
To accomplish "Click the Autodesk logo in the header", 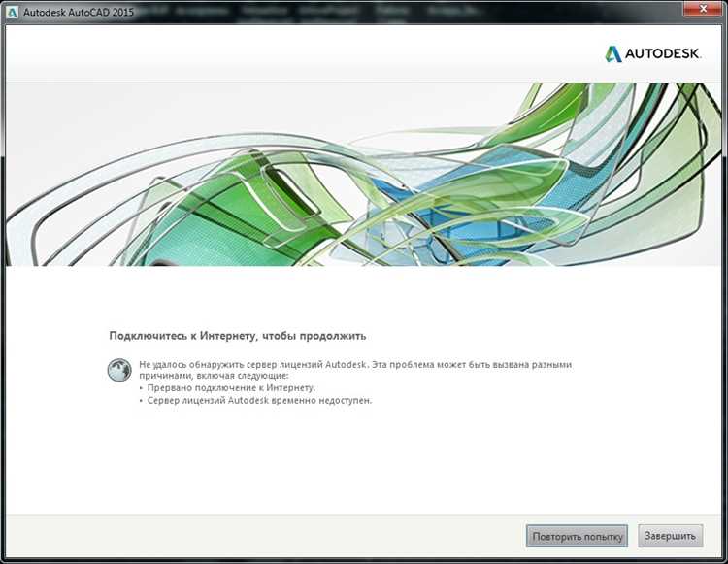I will point(653,53).
